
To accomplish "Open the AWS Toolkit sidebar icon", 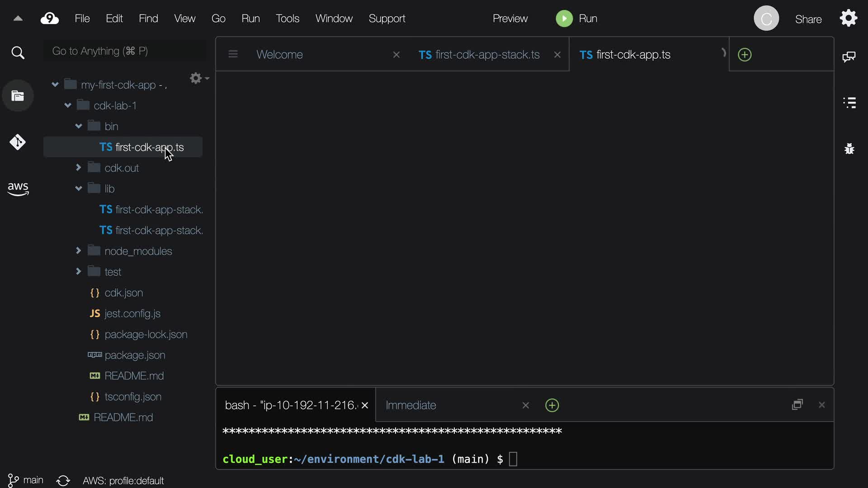I will click(x=18, y=189).
